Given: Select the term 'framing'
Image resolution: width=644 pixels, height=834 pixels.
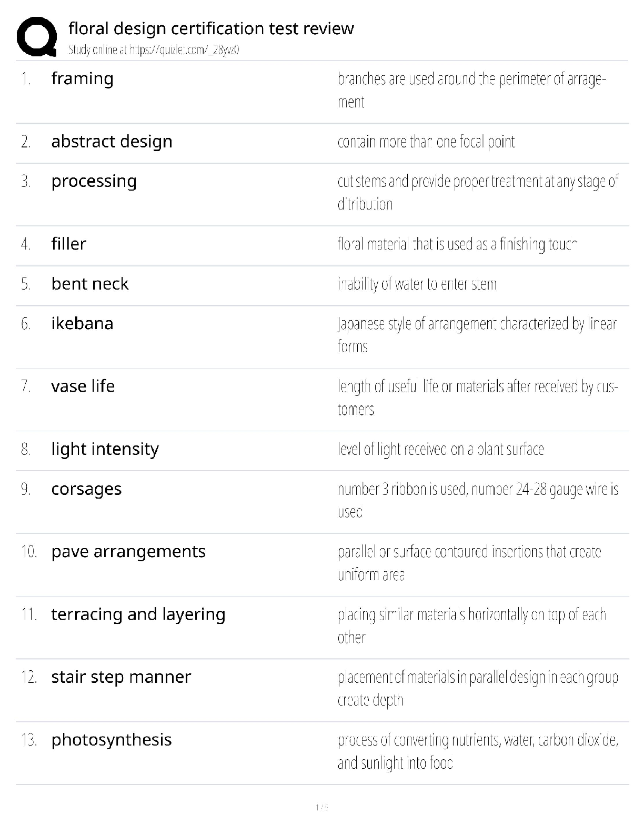Looking at the screenshot, I should [x=82, y=78].
